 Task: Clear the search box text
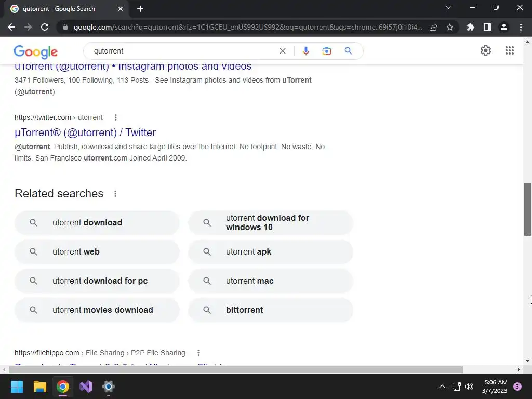tap(282, 51)
